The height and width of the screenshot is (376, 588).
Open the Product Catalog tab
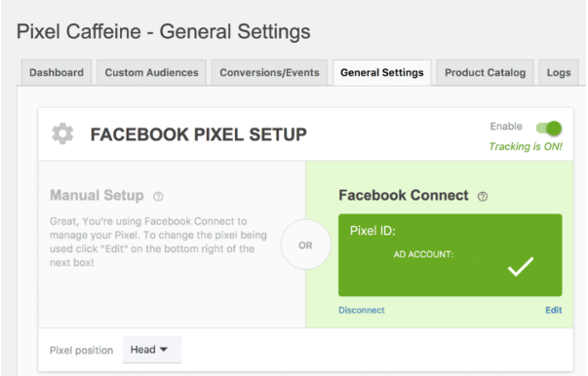[486, 73]
